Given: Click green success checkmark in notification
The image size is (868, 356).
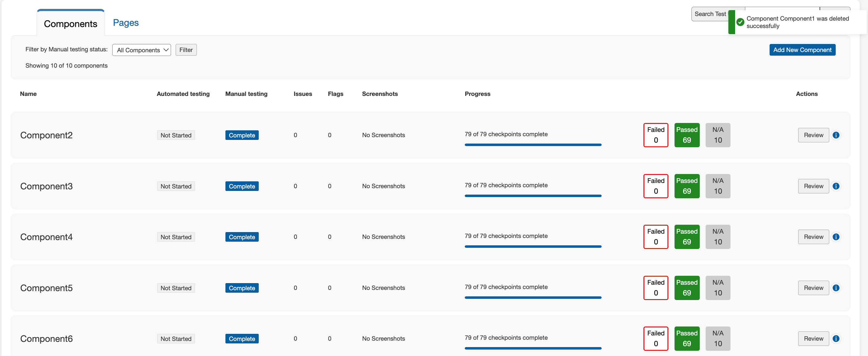Looking at the screenshot, I should (x=740, y=22).
